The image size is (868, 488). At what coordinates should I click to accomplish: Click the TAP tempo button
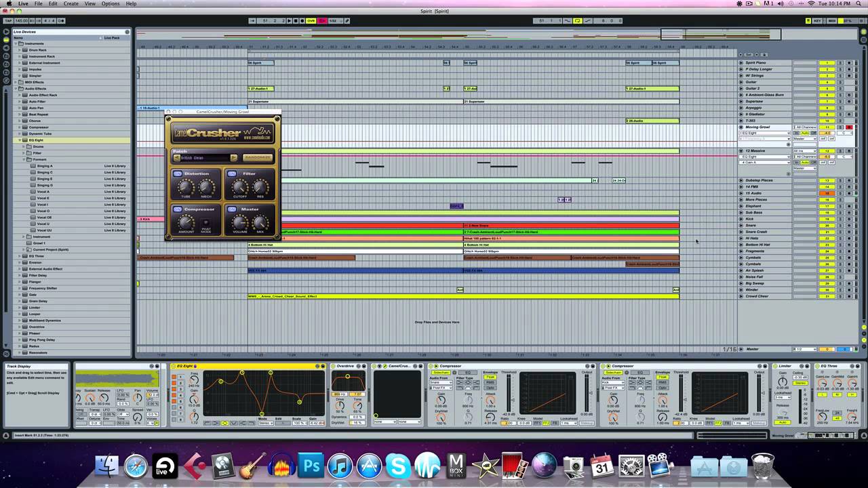point(7,21)
